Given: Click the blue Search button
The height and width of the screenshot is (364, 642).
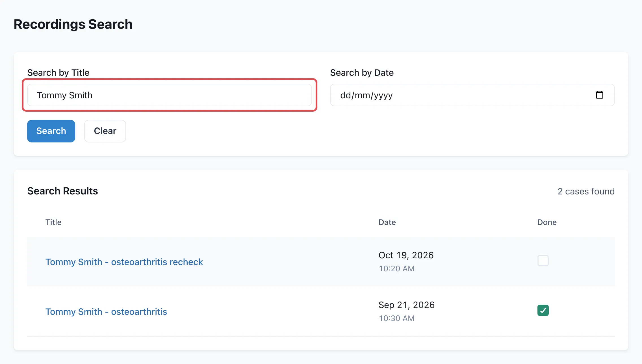Looking at the screenshot, I should (x=51, y=131).
